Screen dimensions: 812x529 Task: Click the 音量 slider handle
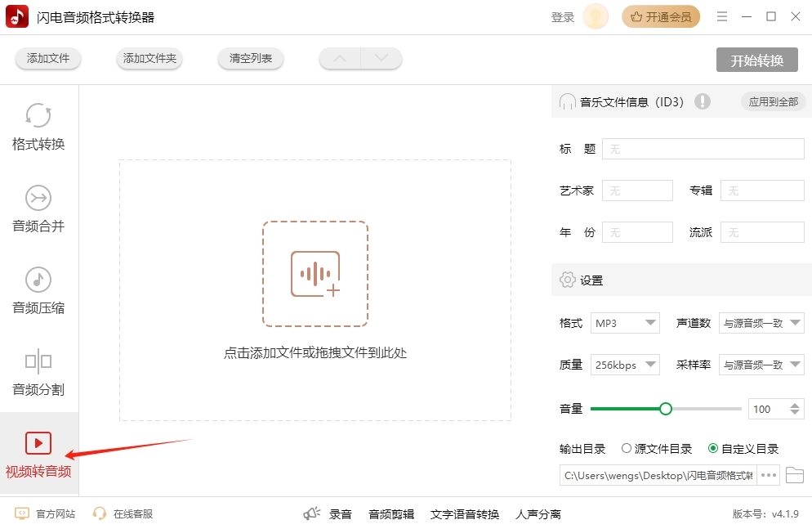(666, 409)
